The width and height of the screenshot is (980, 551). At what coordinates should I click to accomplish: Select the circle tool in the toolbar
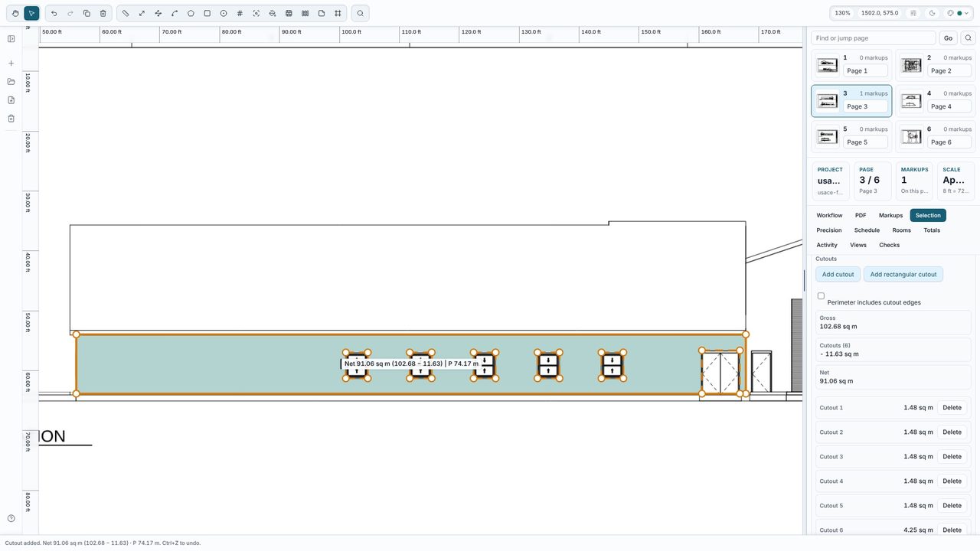[x=224, y=13]
